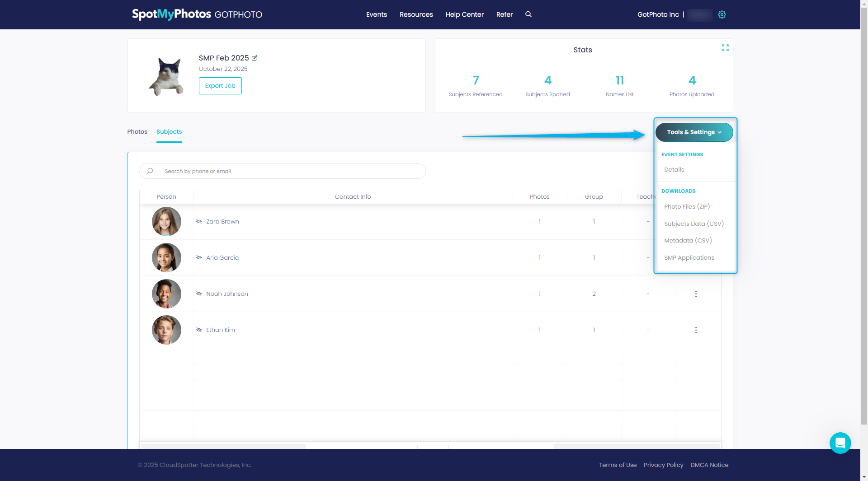Viewport: 868px width, 481px height.
Task: Open Help Center in navigation
Action: pyautogui.click(x=464, y=14)
